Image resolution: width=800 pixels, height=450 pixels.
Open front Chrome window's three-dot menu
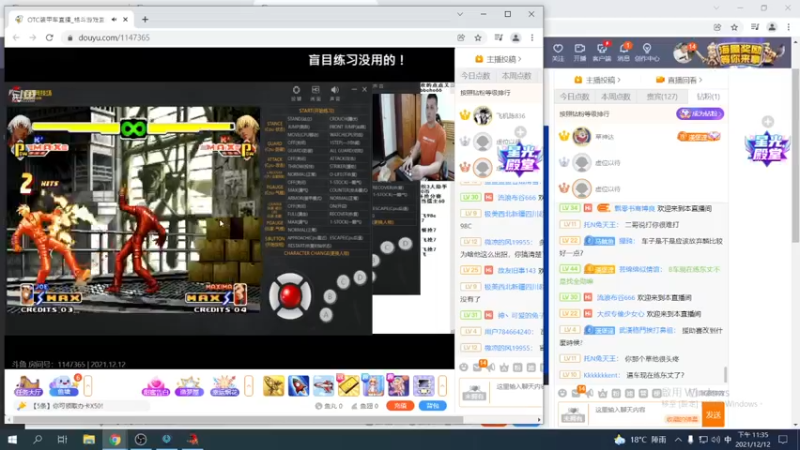pyautogui.click(x=532, y=38)
